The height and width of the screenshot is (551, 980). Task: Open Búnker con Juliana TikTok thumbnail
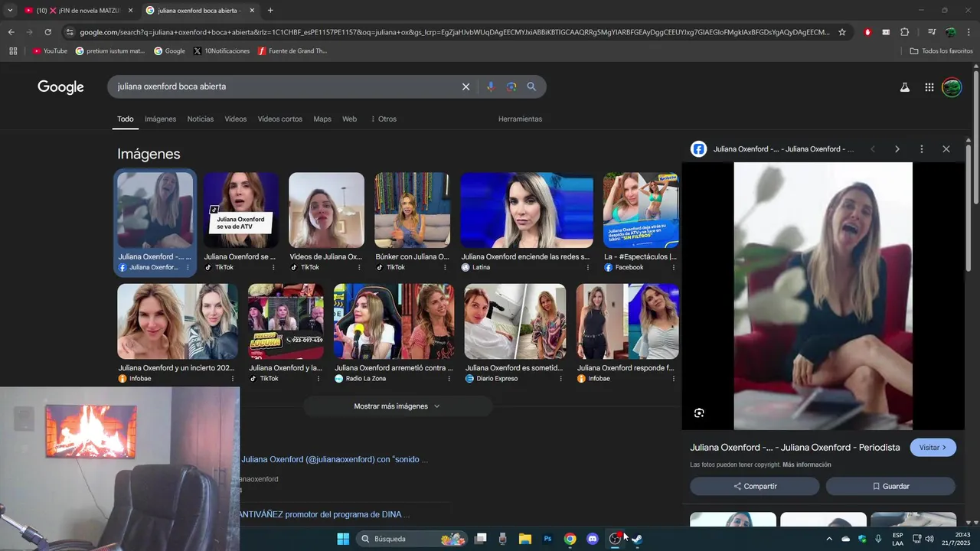pos(412,210)
